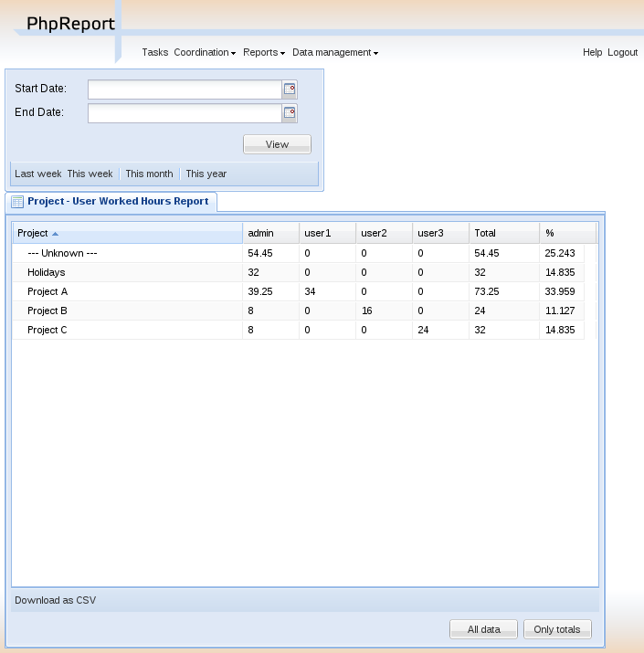Sort by the user2 column header
644x653 pixels.
tap(384, 233)
